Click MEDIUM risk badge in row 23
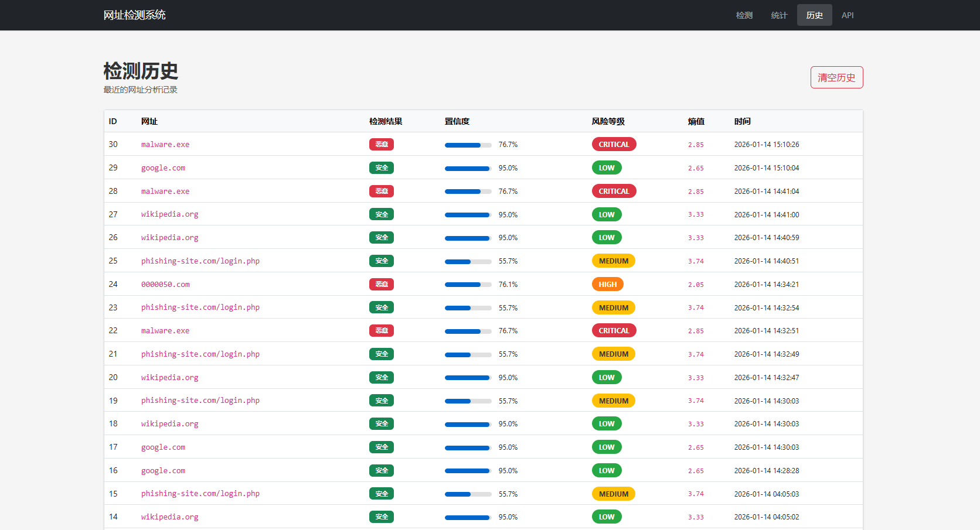The height and width of the screenshot is (530, 980). pyautogui.click(x=614, y=307)
